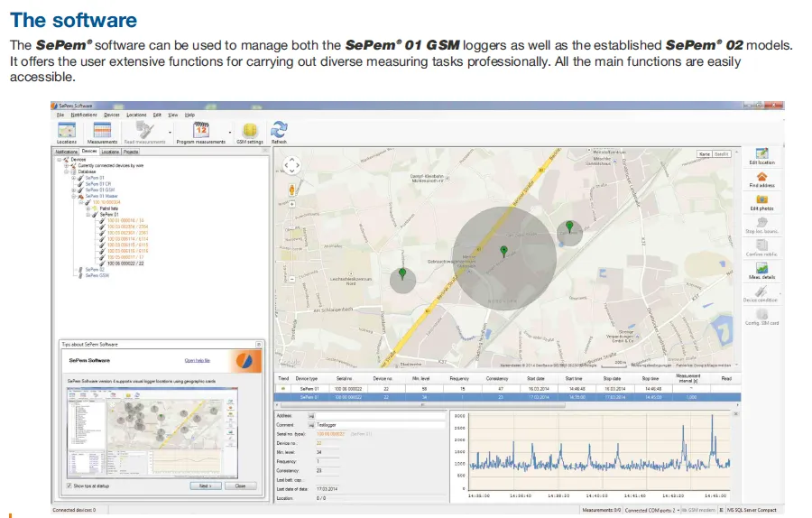Click the map pan control arrows
Screen dimensions: 812x518
[x=292, y=165]
